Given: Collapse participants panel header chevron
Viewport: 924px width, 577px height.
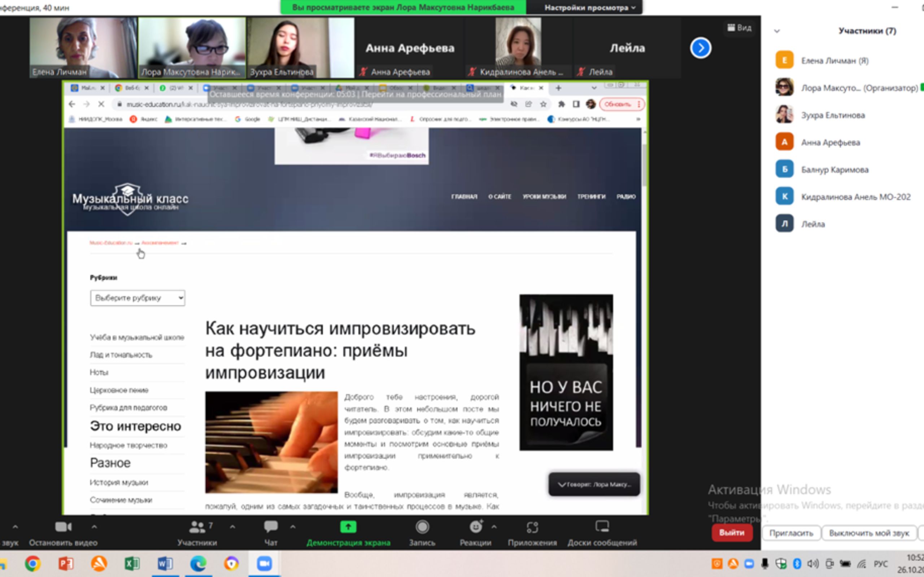Looking at the screenshot, I should point(777,31).
